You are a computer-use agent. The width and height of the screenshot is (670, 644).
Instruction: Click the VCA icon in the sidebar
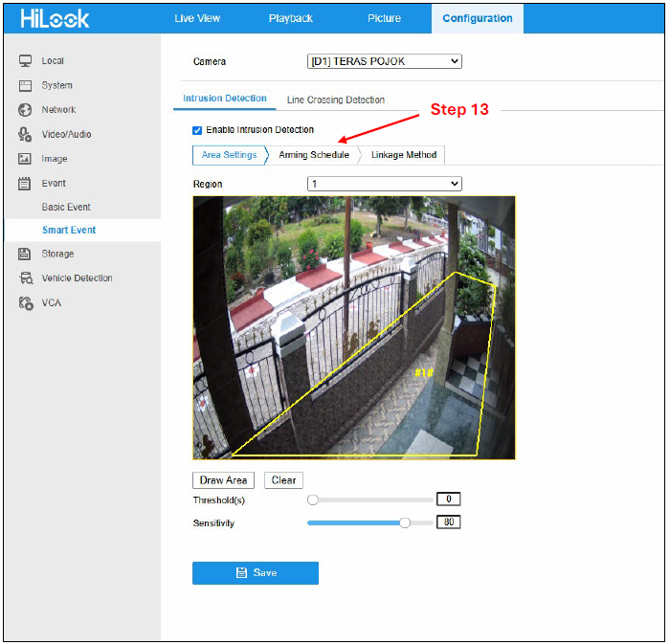click(x=26, y=302)
